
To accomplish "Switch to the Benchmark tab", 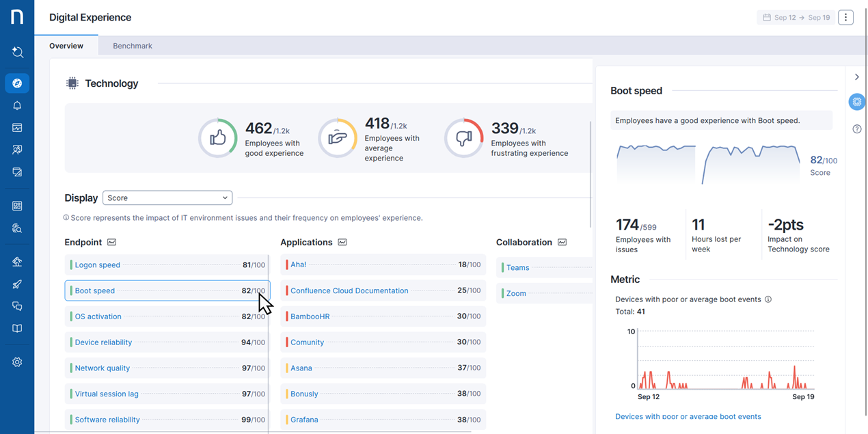I will click(x=133, y=46).
